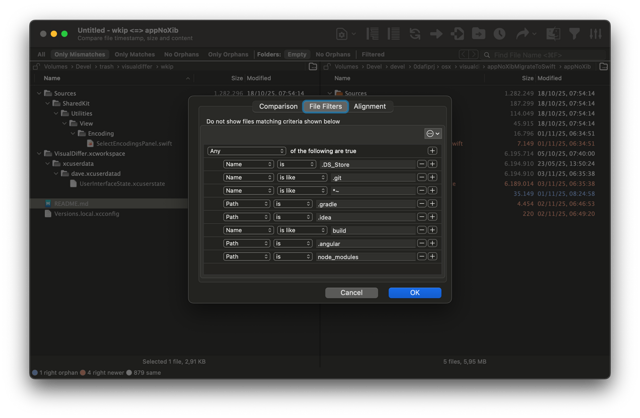Switch to the Comparison tab
The width and height of the screenshot is (640, 418).
(x=278, y=107)
